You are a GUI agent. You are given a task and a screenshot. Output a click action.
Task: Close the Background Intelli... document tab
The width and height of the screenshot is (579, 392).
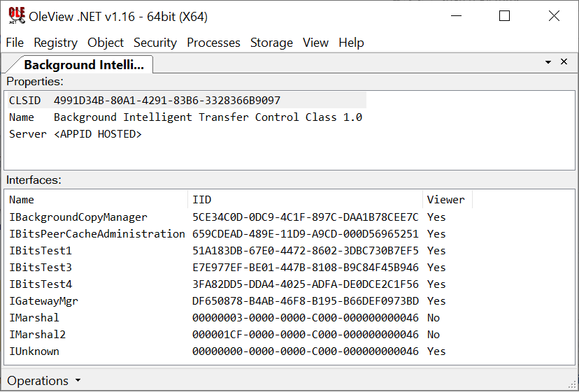point(564,62)
